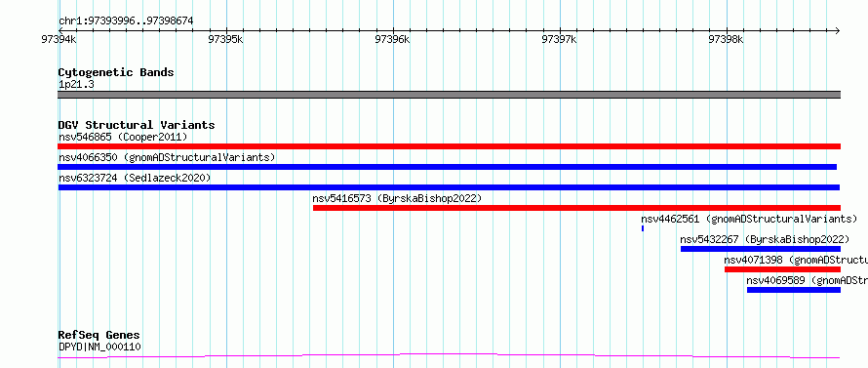Select the red nsv546865 variant bar
The image size is (868, 368).
click(x=449, y=146)
